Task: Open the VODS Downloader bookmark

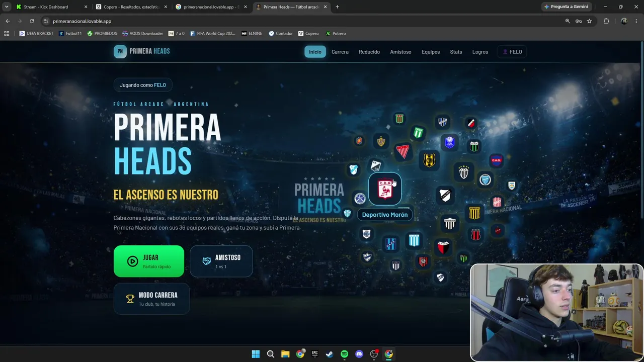Action: pyautogui.click(x=142, y=33)
